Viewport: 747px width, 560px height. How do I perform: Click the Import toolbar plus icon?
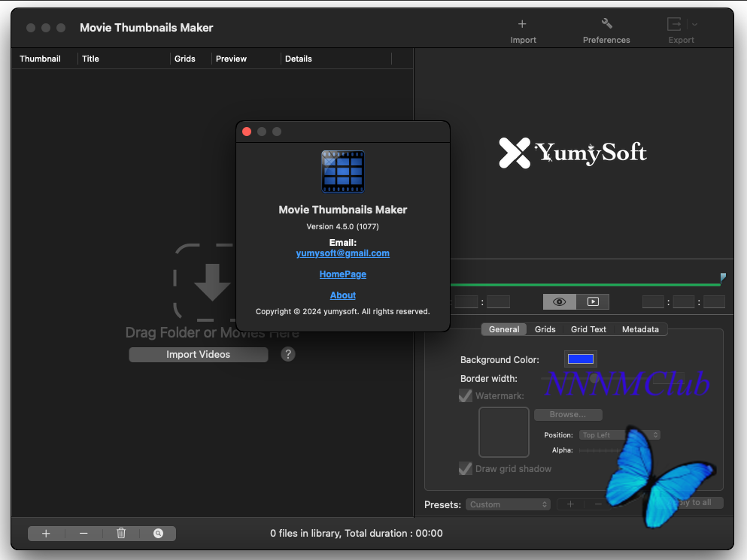[x=522, y=24]
